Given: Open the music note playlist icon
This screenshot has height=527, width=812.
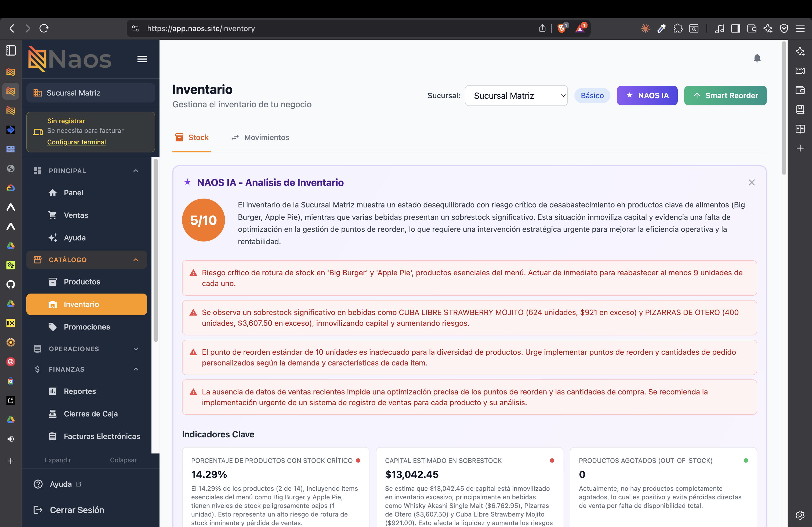Looking at the screenshot, I should 720,28.
